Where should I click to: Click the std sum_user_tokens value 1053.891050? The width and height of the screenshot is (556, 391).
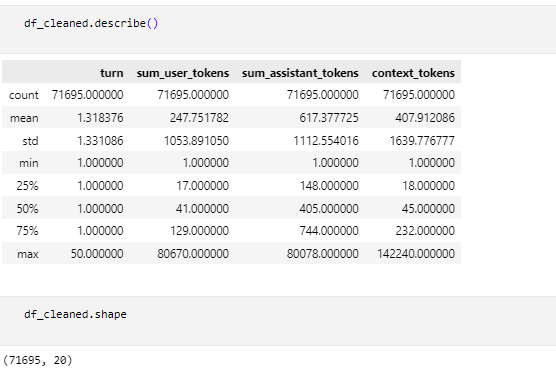click(x=196, y=141)
